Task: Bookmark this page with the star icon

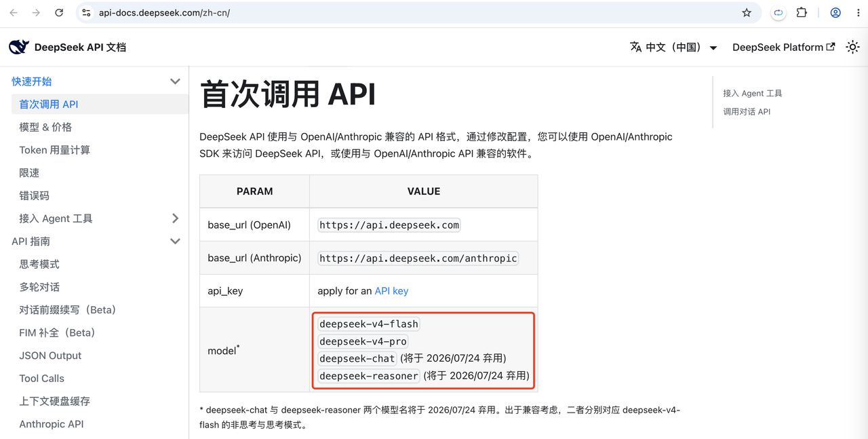Action: pos(747,13)
